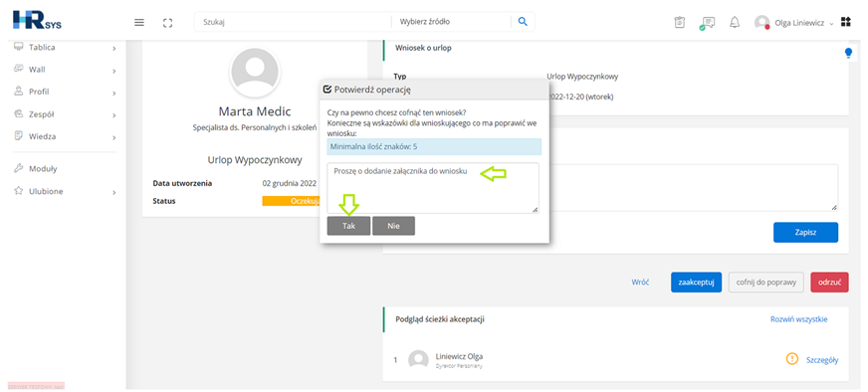
Task: Click the HR SYS logo
Action: click(37, 21)
